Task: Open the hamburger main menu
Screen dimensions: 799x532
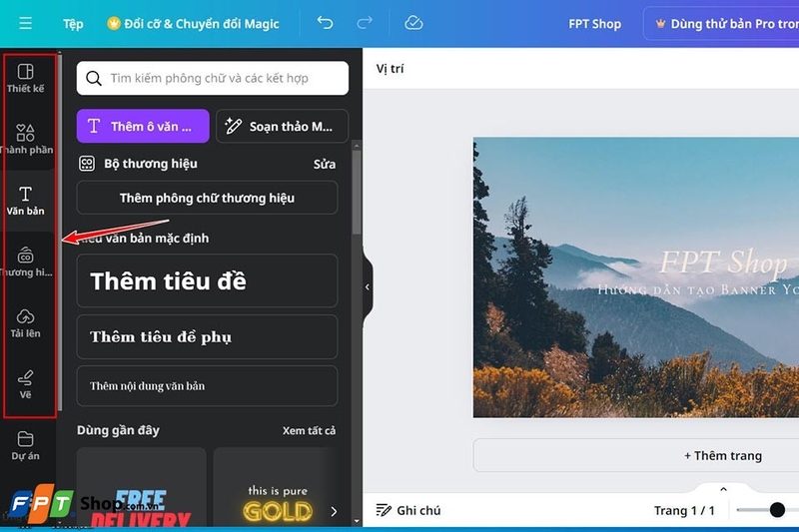Action: (x=25, y=23)
